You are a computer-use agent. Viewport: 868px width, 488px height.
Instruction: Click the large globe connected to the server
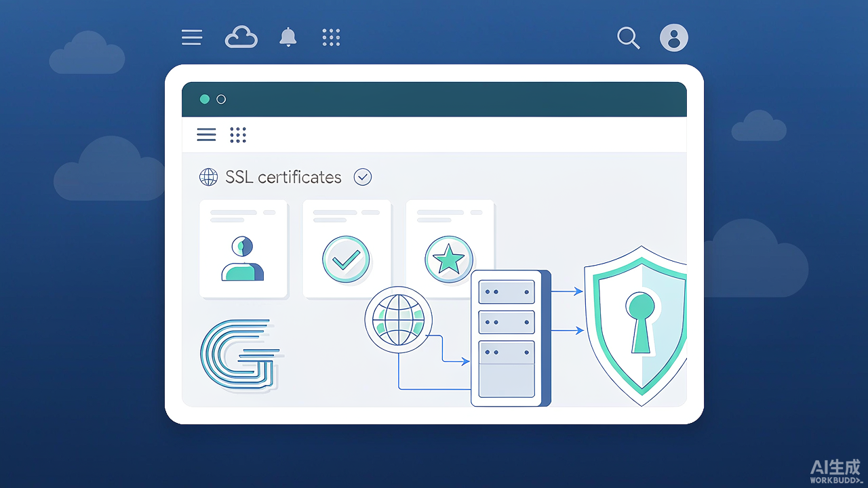coord(399,320)
